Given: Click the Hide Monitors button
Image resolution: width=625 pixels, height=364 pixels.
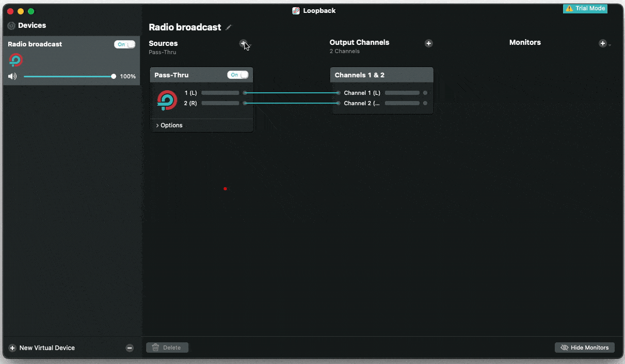Looking at the screenshot, I should point(584,347).
